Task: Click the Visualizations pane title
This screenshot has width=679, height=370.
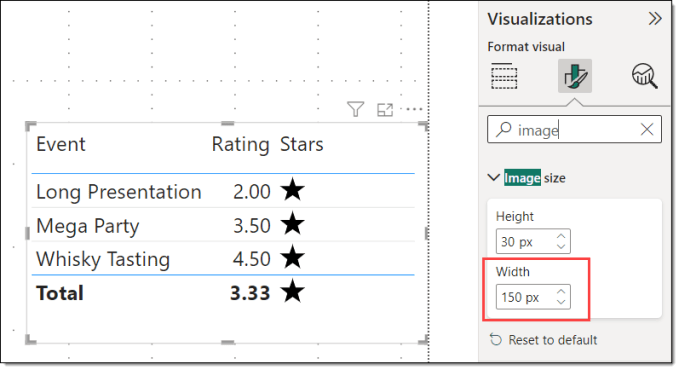Action: (540, 19)
